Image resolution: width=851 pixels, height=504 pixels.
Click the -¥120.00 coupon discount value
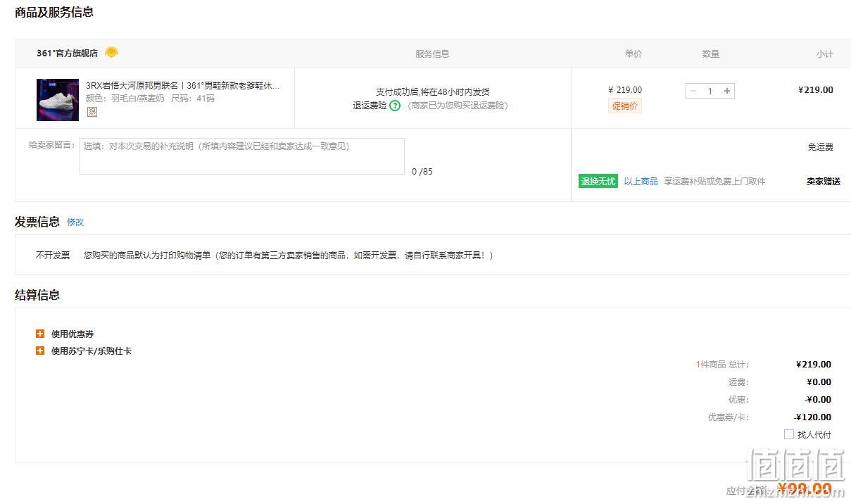point(813,417)
